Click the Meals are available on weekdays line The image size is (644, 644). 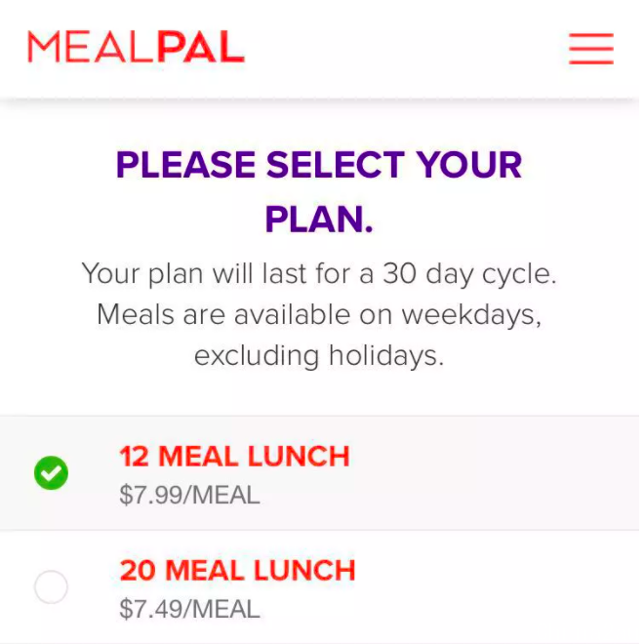[x=319, y=315]
